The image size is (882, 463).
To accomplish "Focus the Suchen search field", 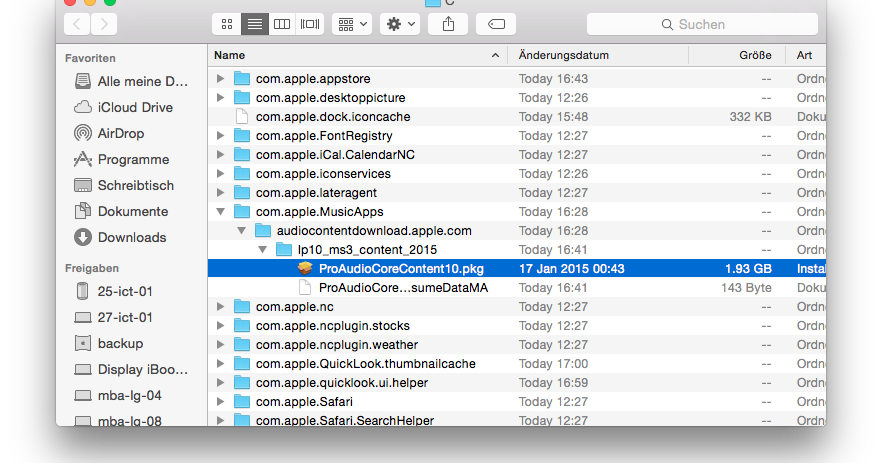I will pos(702,24).
